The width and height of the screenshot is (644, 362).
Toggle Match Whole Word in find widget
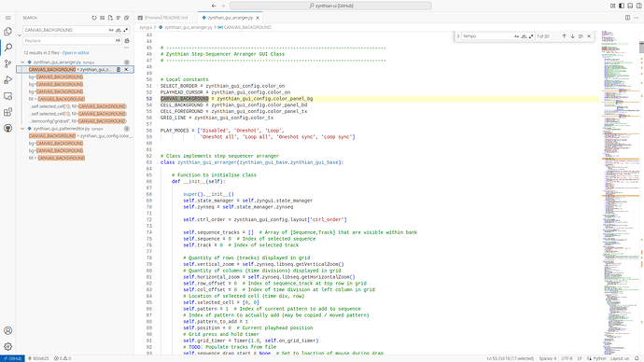coord(524,36)
